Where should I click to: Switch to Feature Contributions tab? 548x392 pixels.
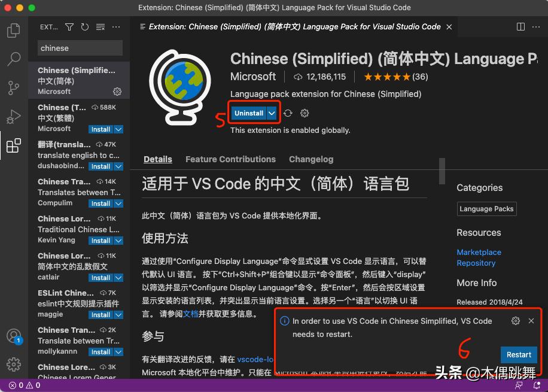(230, 159)
